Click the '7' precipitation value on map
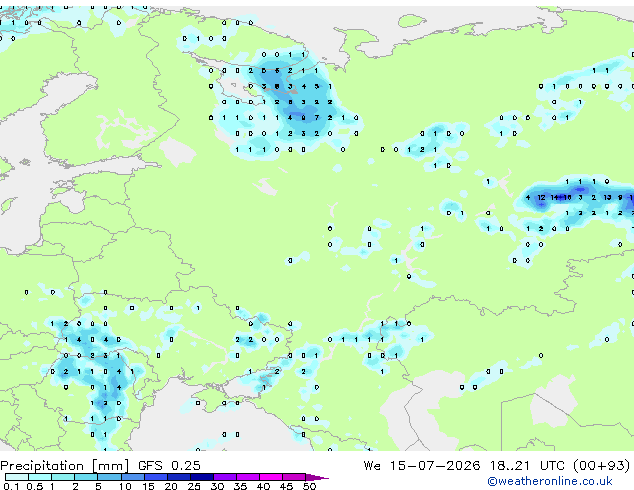Screen dimensions: 634x490 click(x=317, y=118)
